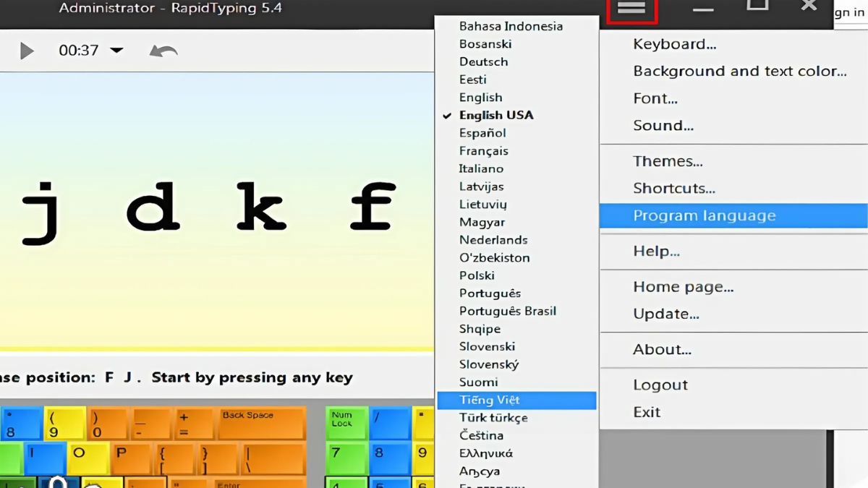Select Italiano language
Screen dimensions: 868x488
[481, 168]
